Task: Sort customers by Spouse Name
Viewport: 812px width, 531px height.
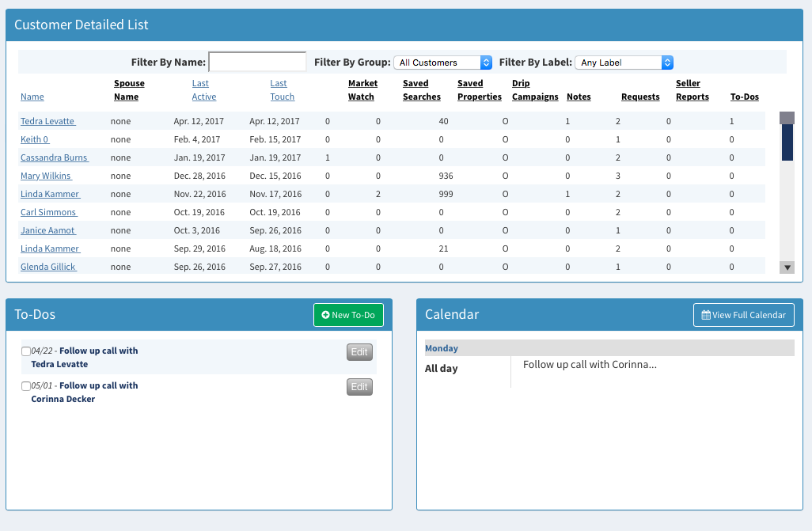Action: pos(128,89)
